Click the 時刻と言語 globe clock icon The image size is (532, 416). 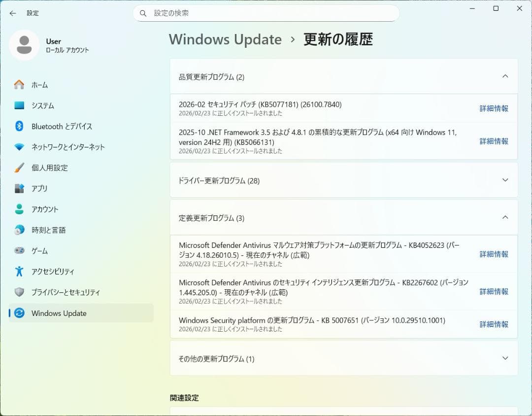tap(19, 230)
